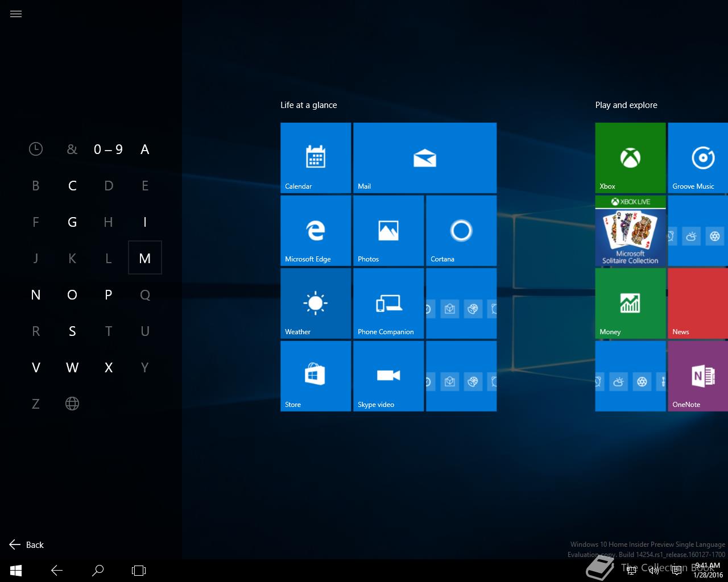Viewport: 728px width, 582px height.
Task: Jump to recently added via clock icon
Action: tap(36, 149)
